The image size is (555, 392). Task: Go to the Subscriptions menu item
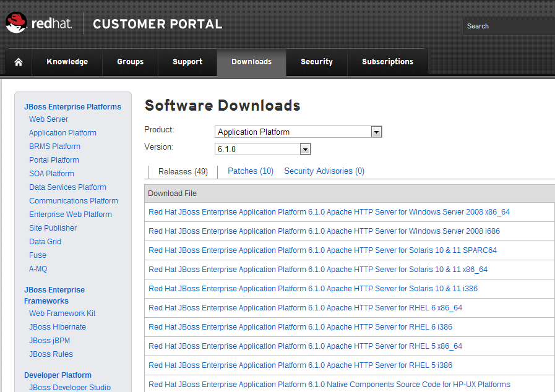click(387, 62)
